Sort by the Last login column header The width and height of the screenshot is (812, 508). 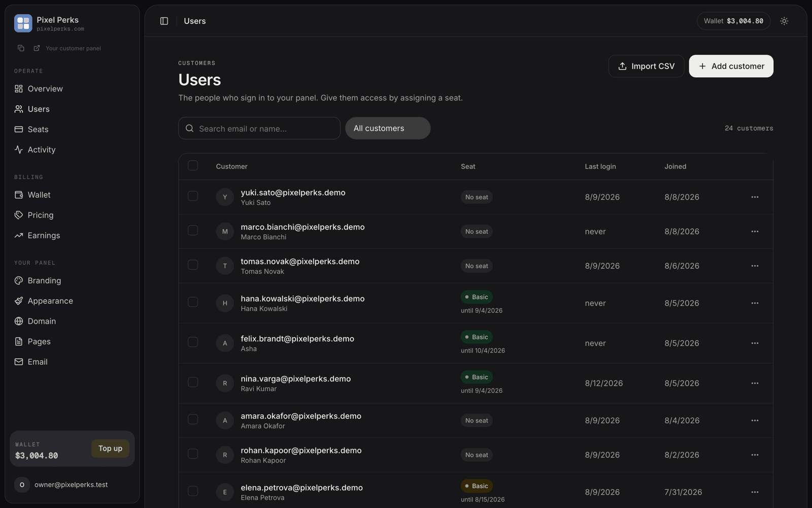coord(600,167)
